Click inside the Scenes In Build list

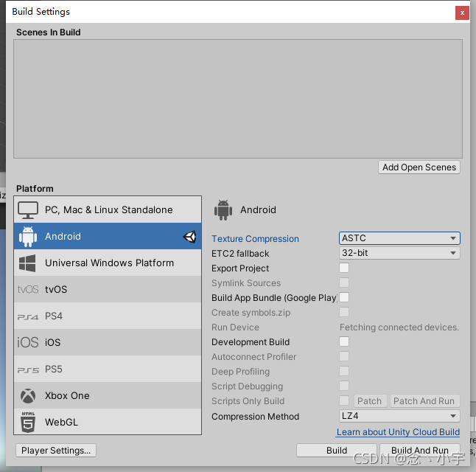[x=238, y=99]
